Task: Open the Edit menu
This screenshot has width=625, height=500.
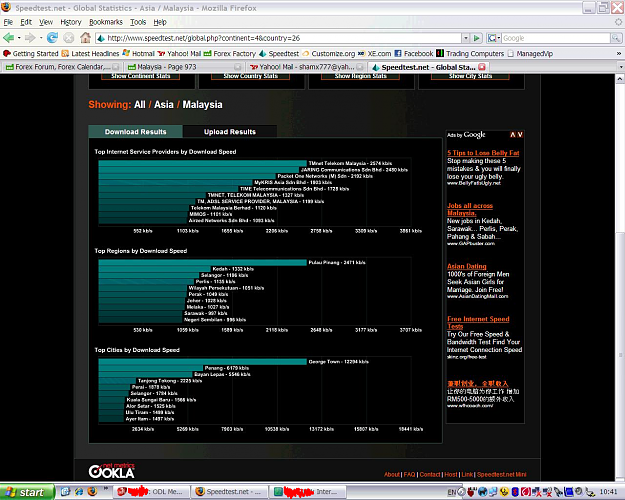Action: [26, 22]
